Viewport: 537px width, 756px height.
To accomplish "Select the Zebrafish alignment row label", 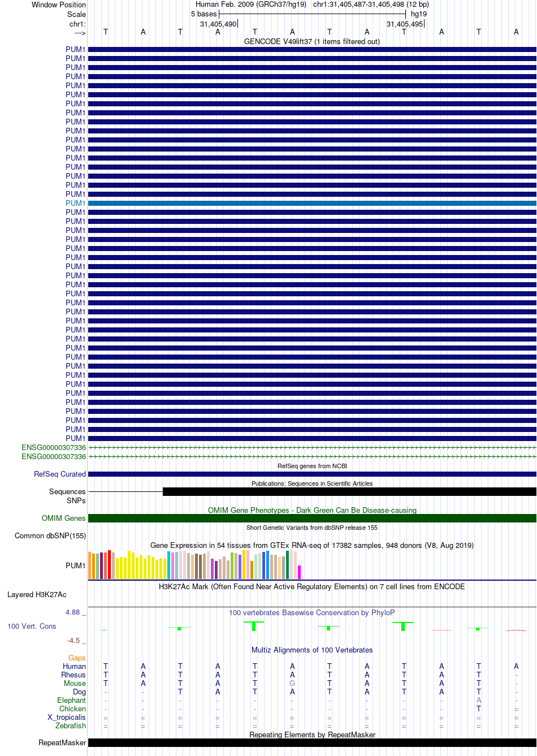I will tap(71, 725).
